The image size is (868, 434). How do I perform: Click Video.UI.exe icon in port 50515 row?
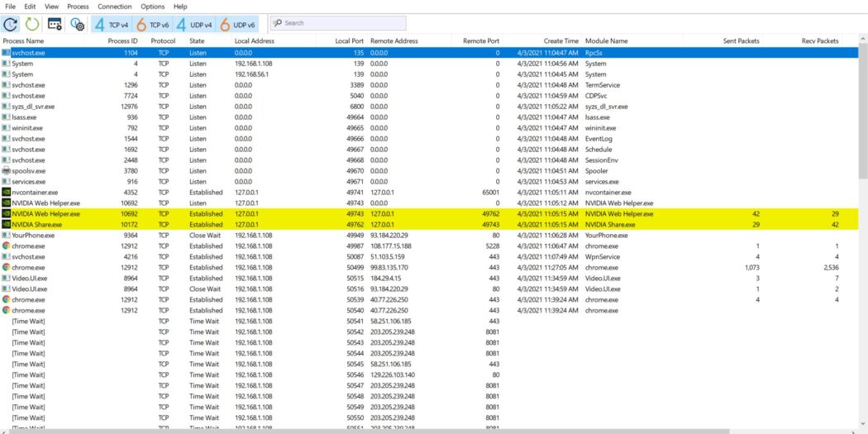pyautogui.click(x=6, y=279)
